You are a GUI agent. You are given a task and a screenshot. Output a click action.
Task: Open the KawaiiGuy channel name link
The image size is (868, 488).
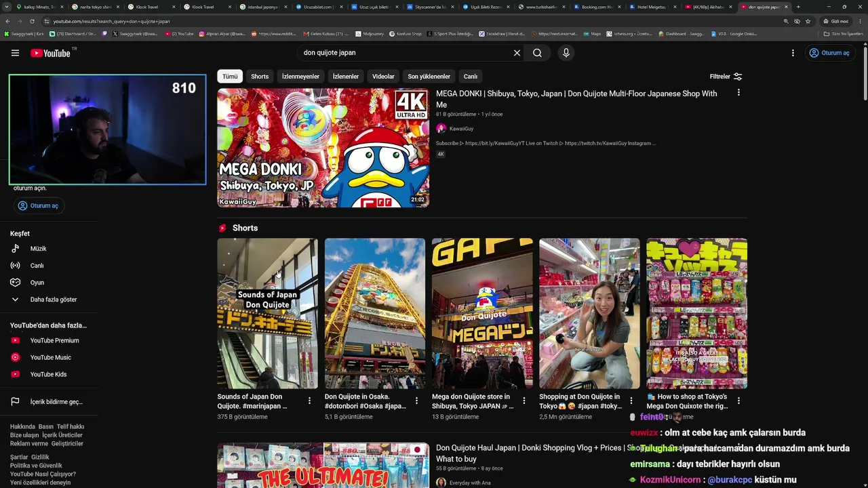[461, 129]
